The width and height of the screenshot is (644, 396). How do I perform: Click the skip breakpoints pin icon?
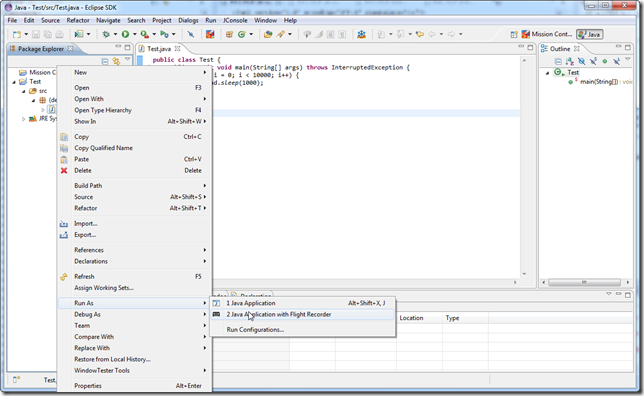(x=191, y=35)
